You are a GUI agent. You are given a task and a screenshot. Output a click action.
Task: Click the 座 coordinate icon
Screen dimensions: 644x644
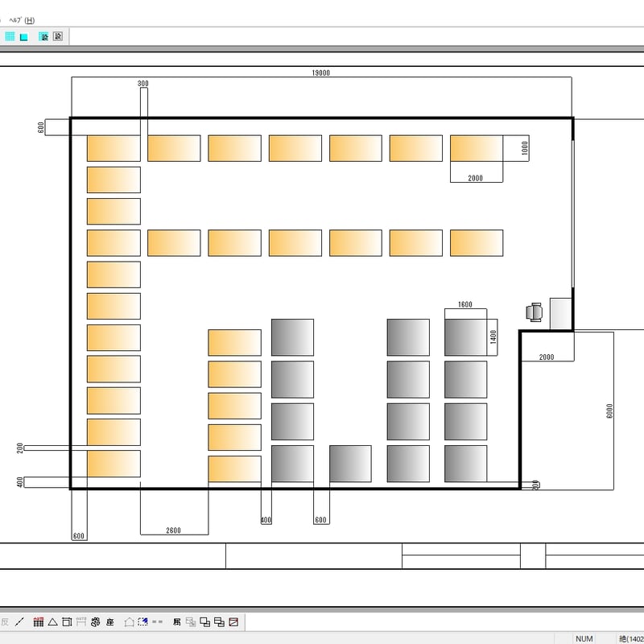pos(109,621)
